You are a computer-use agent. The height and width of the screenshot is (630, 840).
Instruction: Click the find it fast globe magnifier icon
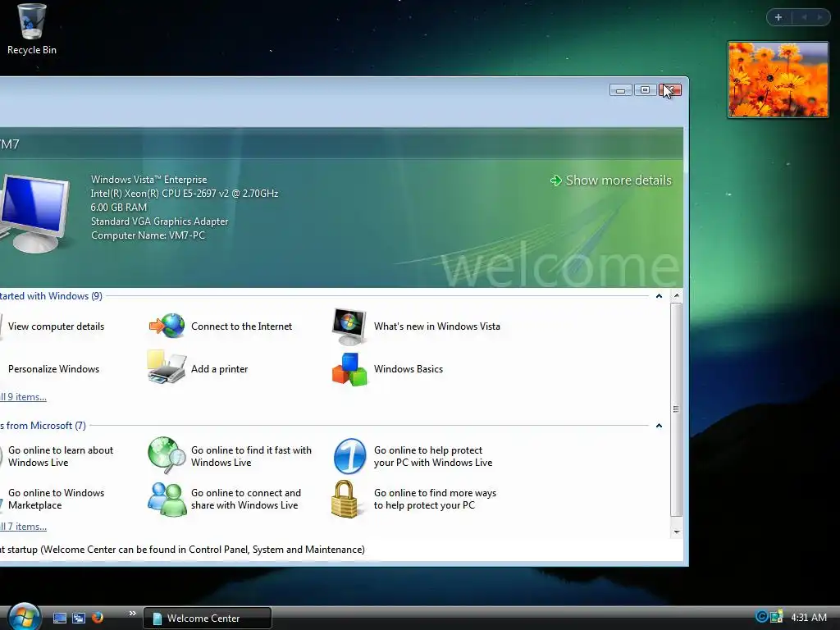(x=167, y=456)
